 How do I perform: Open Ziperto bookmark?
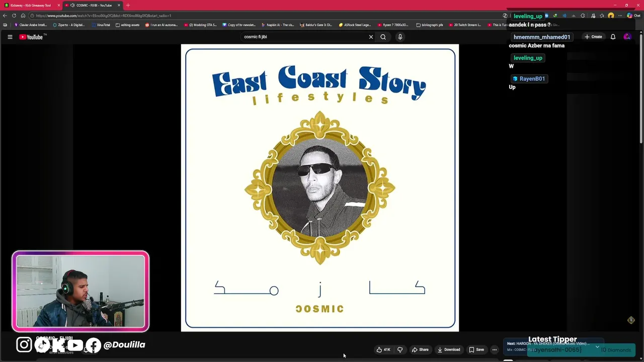click(69, 25)
